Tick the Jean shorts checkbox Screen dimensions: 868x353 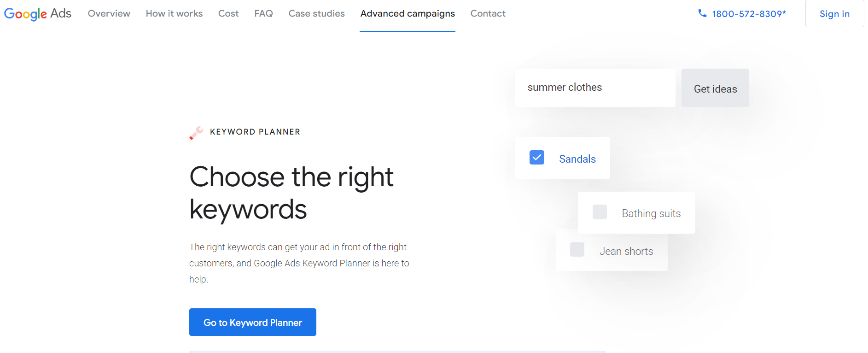577,250
